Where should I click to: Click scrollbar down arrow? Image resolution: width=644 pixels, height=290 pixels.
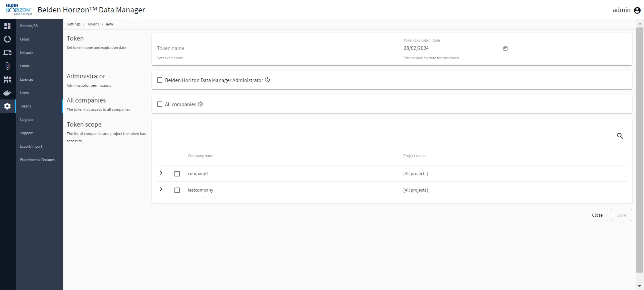pos(640,286)
